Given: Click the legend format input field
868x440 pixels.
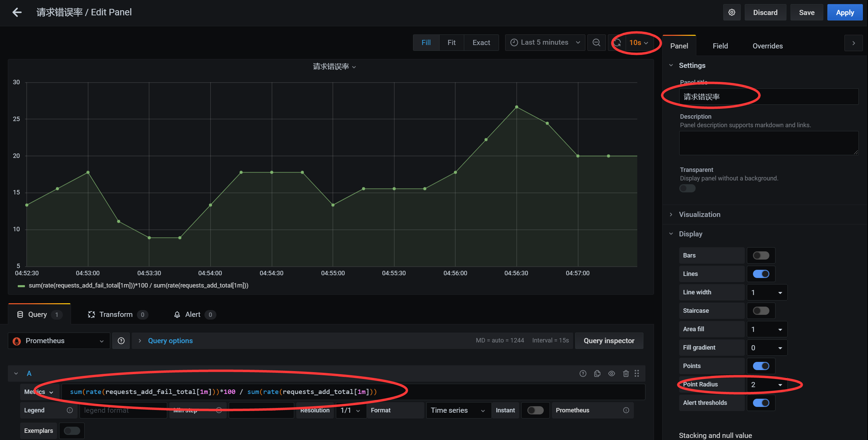Looking at the screenshot, I should point(123,410).
